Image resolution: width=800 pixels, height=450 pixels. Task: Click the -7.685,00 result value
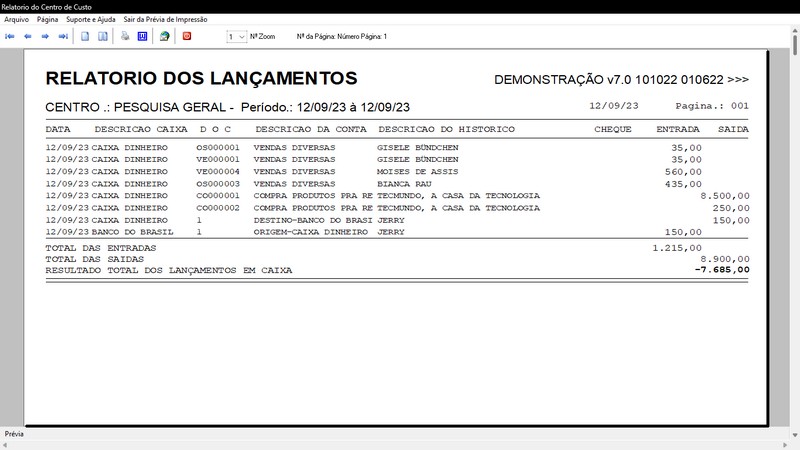click(722, 270)
